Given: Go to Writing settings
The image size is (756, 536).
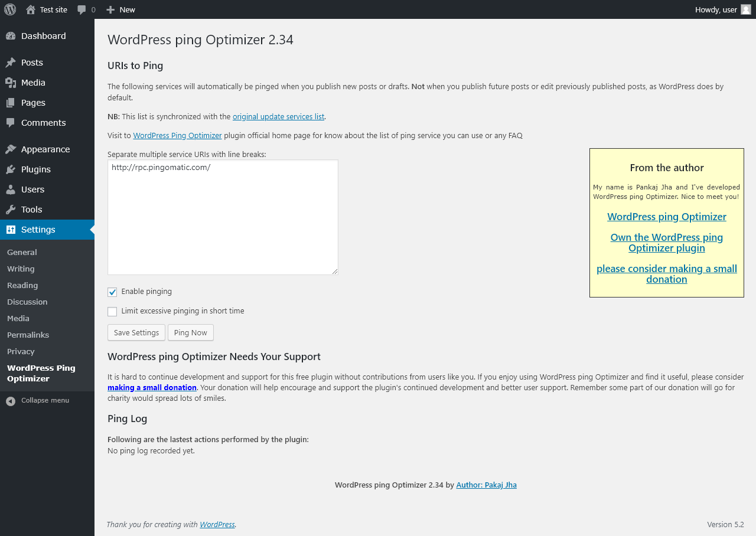Looking at the screenshot, I should pos(21,269).
